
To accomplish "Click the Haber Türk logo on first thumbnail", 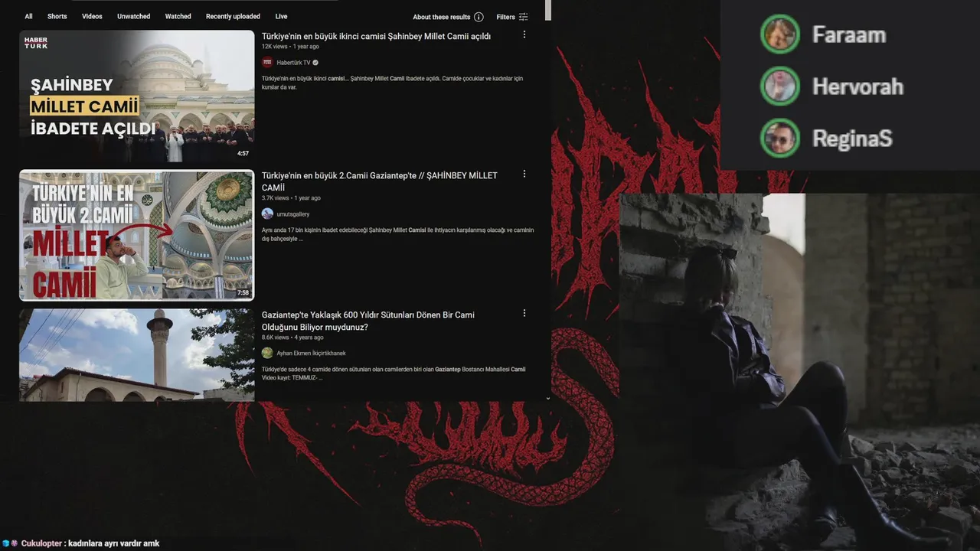I will coord(36,43).
